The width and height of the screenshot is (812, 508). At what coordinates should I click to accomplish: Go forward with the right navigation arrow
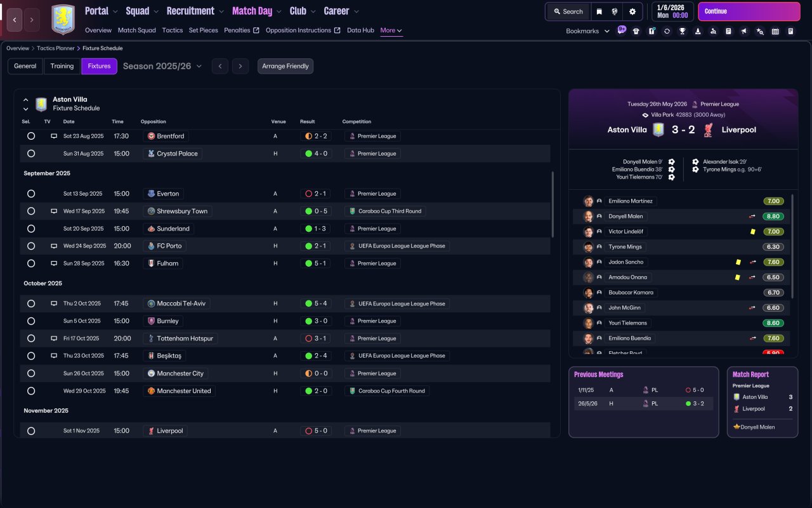tap(32, 20)
